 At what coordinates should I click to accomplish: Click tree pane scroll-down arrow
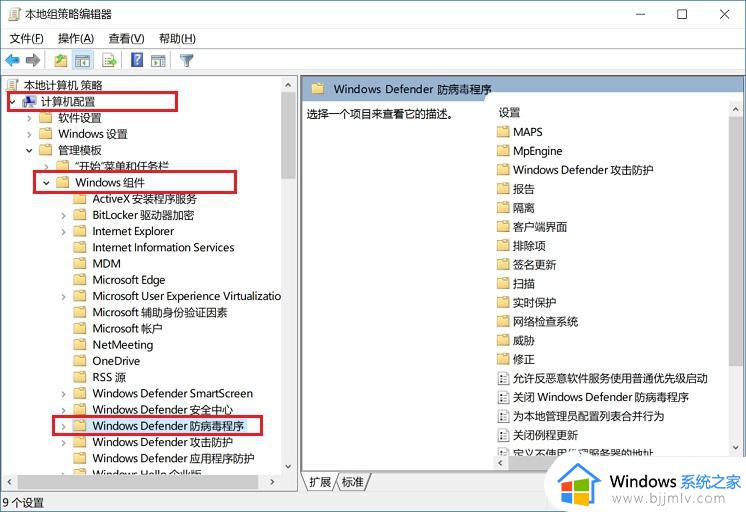point(288,466)
